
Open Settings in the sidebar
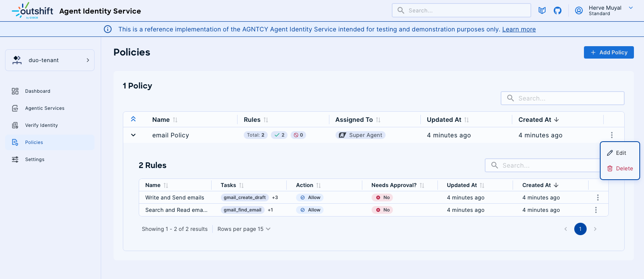point(34,159)
